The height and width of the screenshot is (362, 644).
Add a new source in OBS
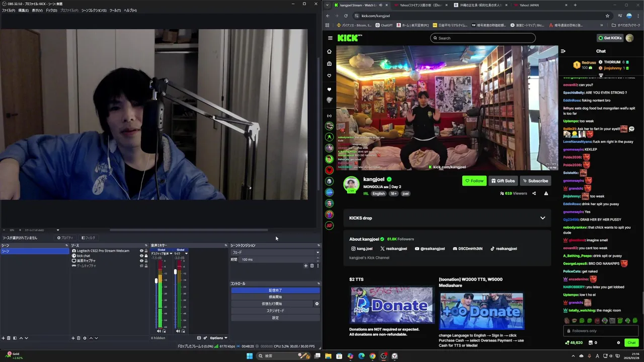coord(73,338)
